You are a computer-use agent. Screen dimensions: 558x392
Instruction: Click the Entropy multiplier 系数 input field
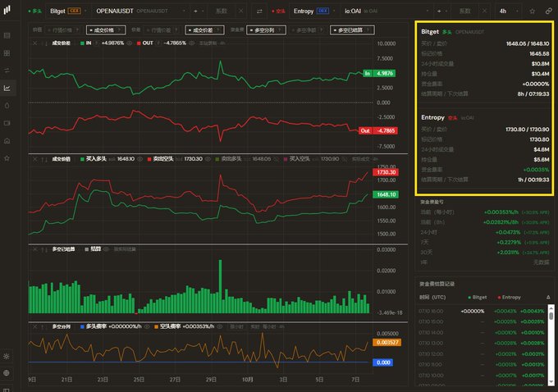(464, 11)
